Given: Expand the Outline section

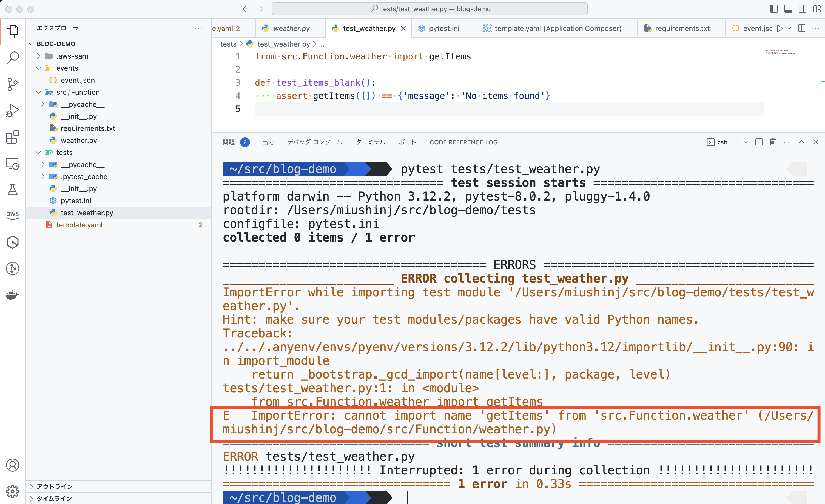Looking at the screenshot, I should click(118, 486).
